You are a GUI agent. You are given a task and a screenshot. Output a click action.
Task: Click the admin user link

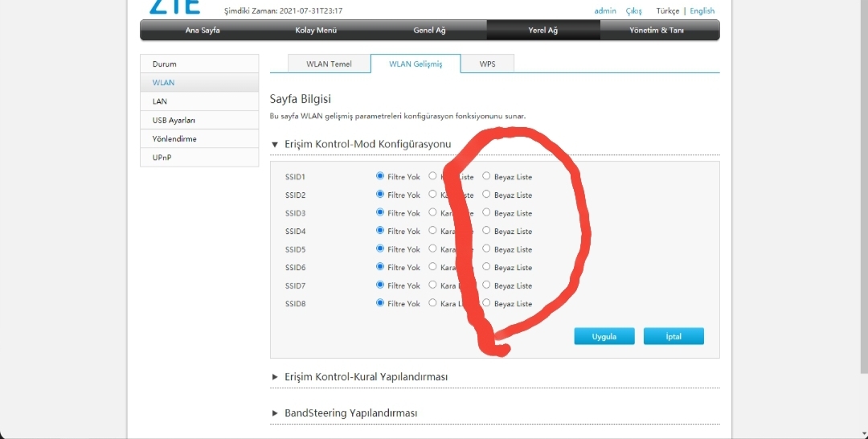click(605, 11)
